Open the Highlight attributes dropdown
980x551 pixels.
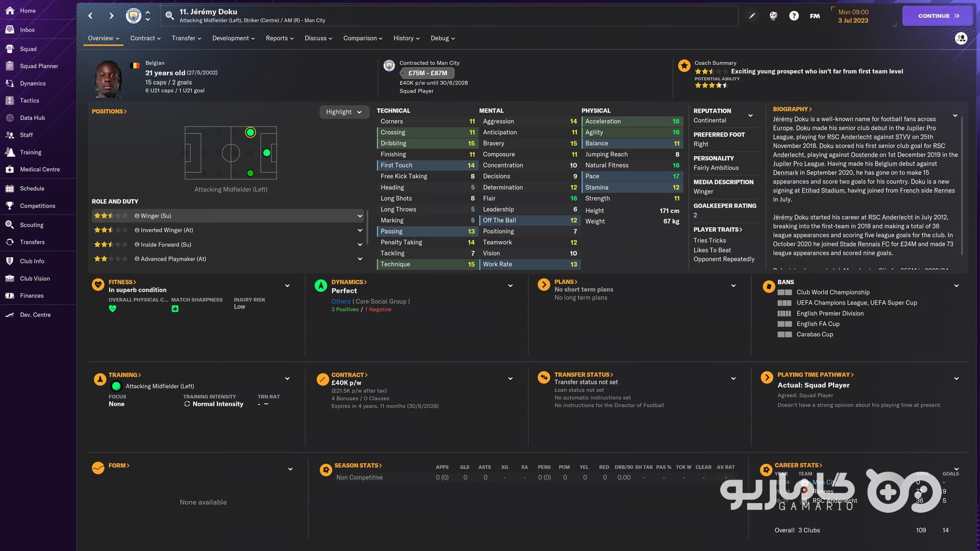coord(344,112)
